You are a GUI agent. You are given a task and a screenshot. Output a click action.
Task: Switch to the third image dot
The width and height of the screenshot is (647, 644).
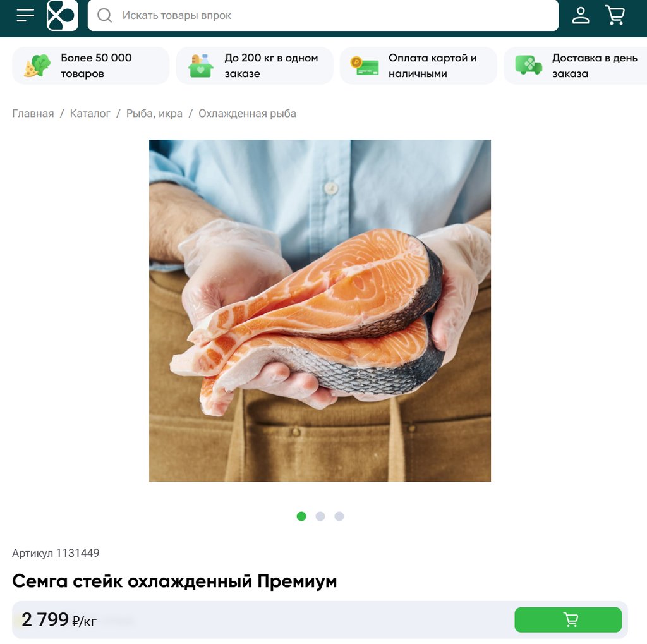(x=339, y=516)
